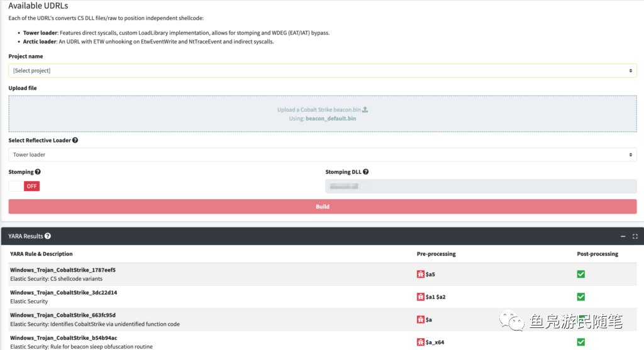Screen dimensions: 644x350
Task: Click green check for CobalStrike_1787eef5 post-processing
Action: click(580, 274)
